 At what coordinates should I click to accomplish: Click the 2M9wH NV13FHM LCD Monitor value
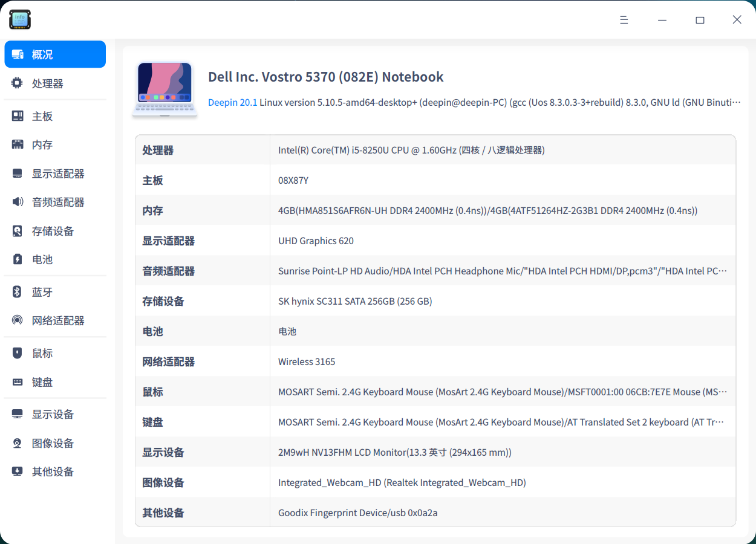pos(395,452)
